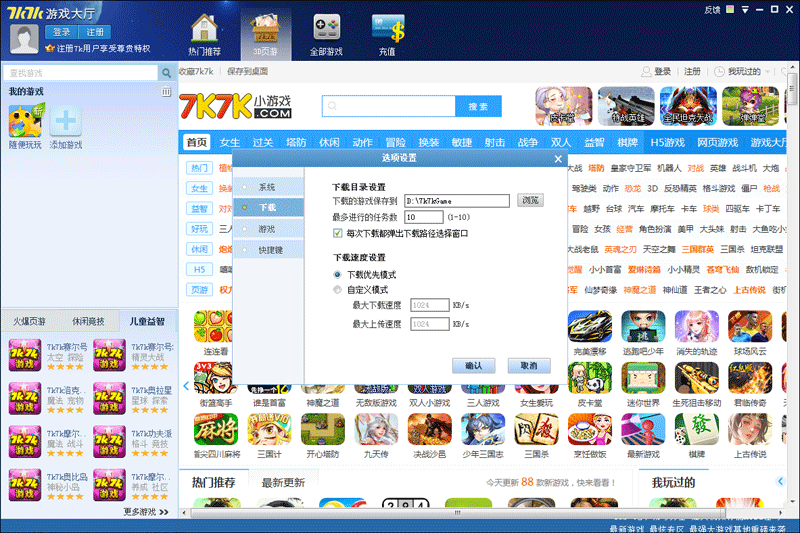Select H5游戏 in the nav bar
The image size is (800, 533).
click(x=667, y=142)
